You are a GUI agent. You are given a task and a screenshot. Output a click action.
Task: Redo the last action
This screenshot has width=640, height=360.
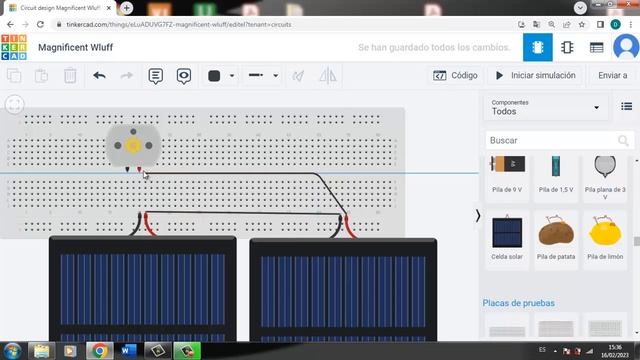coord(127,76)
